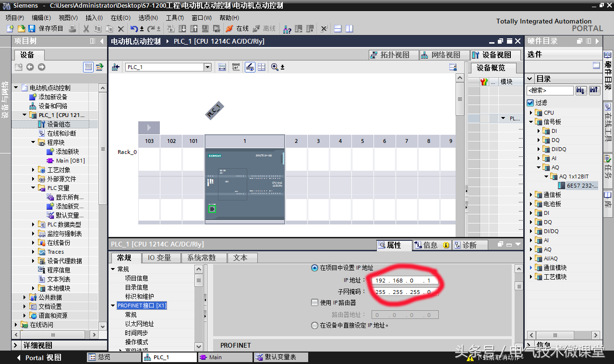Open the 在线(O) menu
This screenshot has height=364, width=614.
click(120, 18)
